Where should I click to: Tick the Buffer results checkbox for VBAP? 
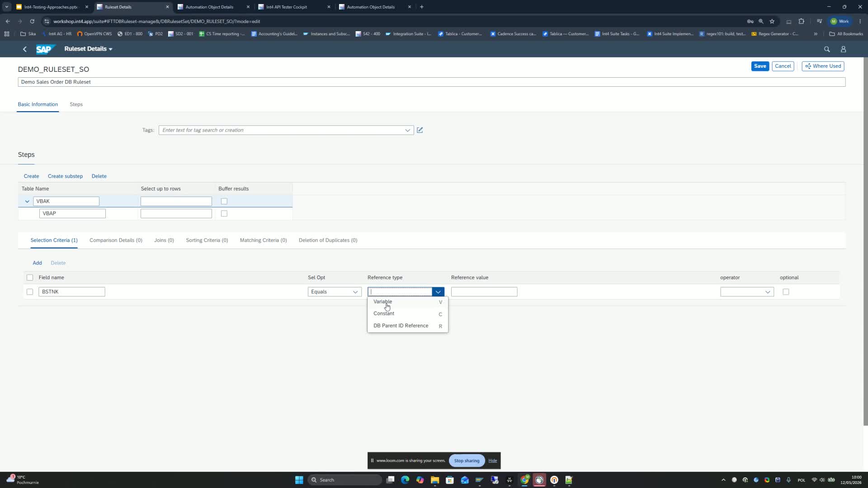(x=224, y=214)
